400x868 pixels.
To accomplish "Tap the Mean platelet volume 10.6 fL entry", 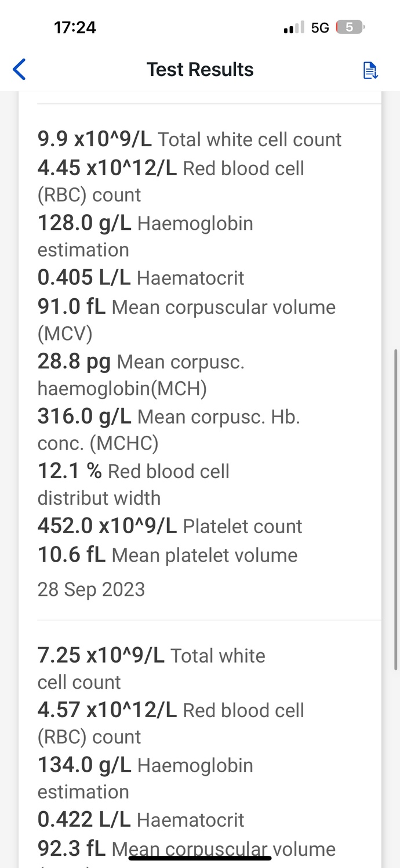I will coord(168,555).
